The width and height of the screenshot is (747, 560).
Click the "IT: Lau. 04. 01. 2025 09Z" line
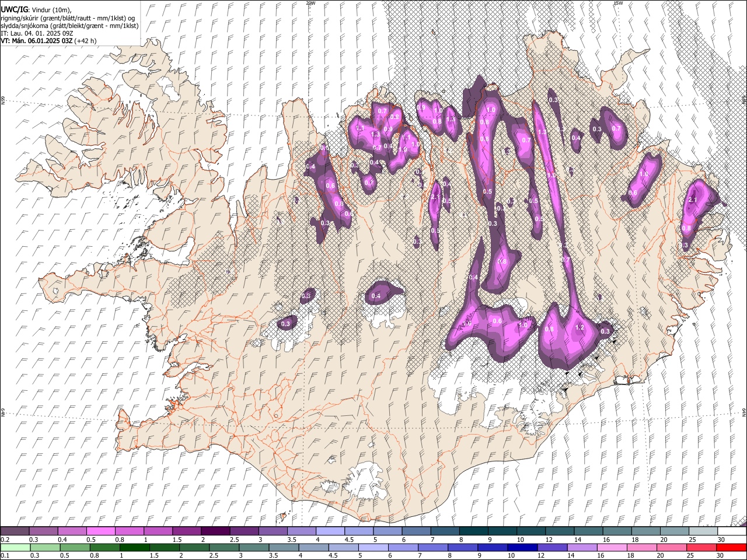[36, 33]
